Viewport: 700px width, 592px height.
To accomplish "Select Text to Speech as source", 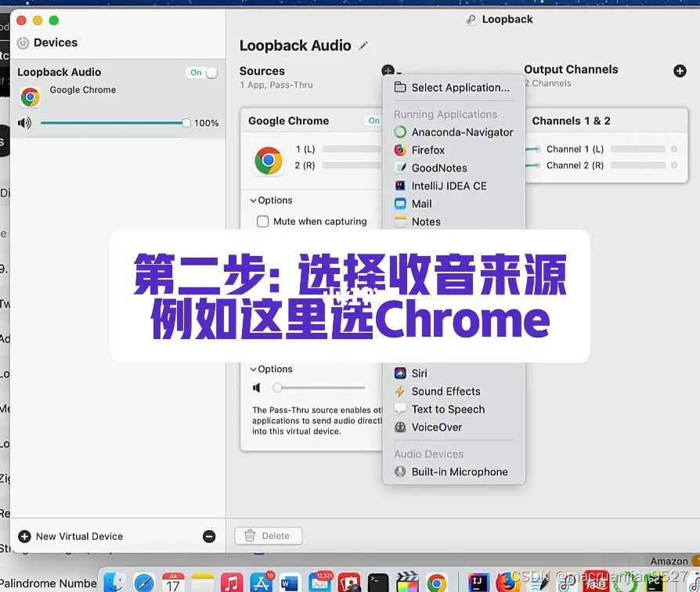I will pyautogui.click(x=453, y=409).
